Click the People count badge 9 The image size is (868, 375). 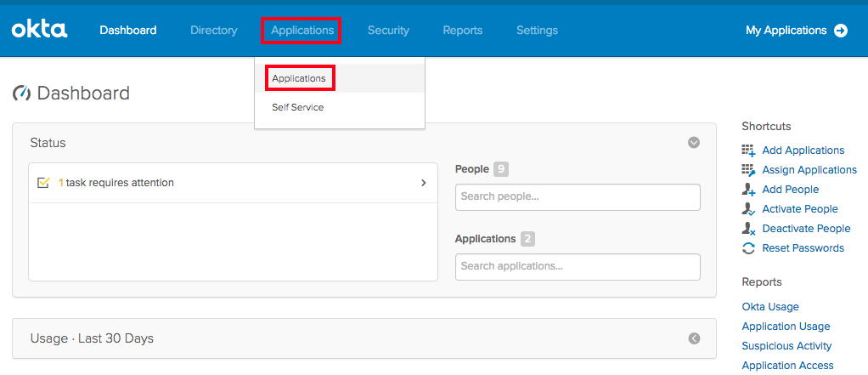point(500,169)
